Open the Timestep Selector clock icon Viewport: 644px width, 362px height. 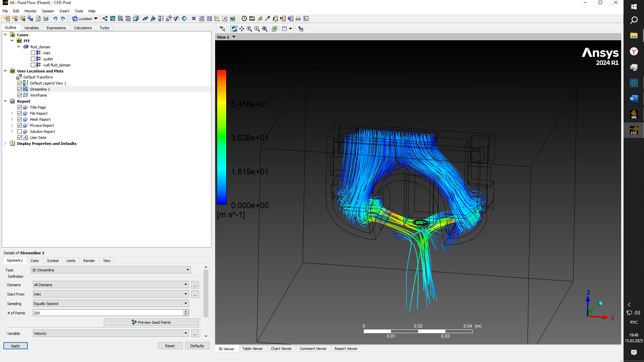tap(244, 18)
